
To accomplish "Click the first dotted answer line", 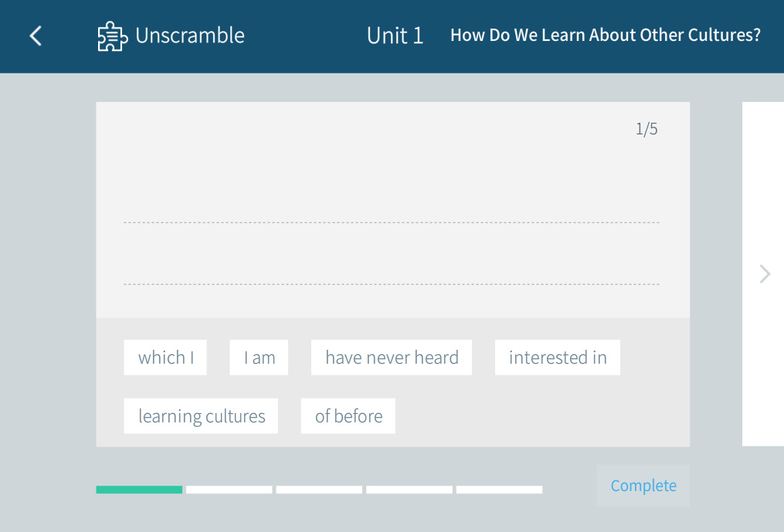I will (x=391, y=222).
